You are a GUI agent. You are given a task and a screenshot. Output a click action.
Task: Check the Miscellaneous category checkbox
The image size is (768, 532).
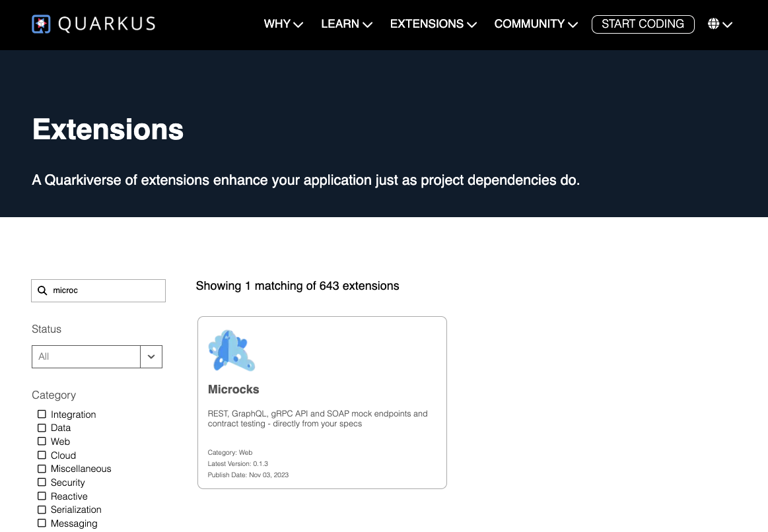click(x=42, y=469)
